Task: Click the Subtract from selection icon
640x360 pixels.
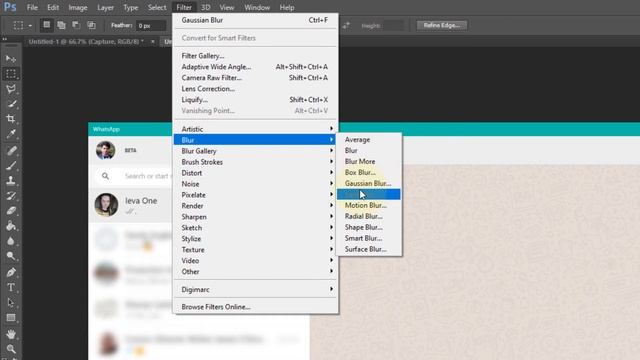Action: click(76, 25)
